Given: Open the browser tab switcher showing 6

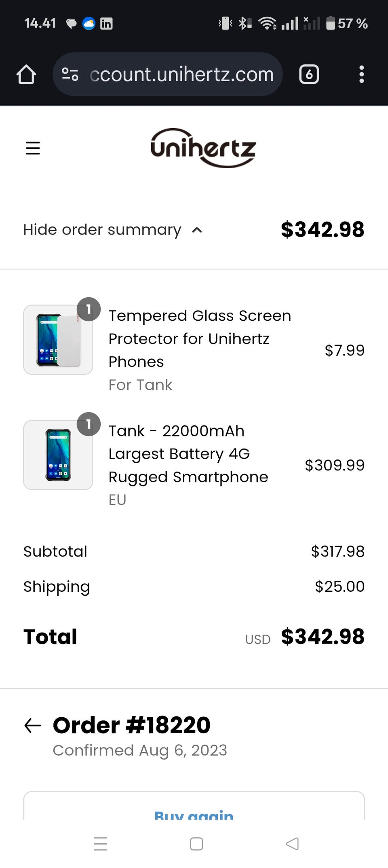Looking at the screenshot, I should tap(309, 74).
